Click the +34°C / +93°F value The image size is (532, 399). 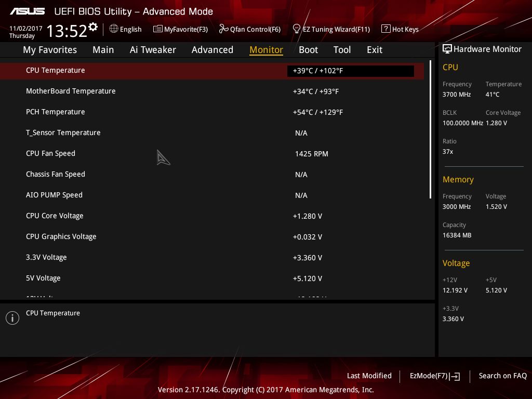click(316, 91)
